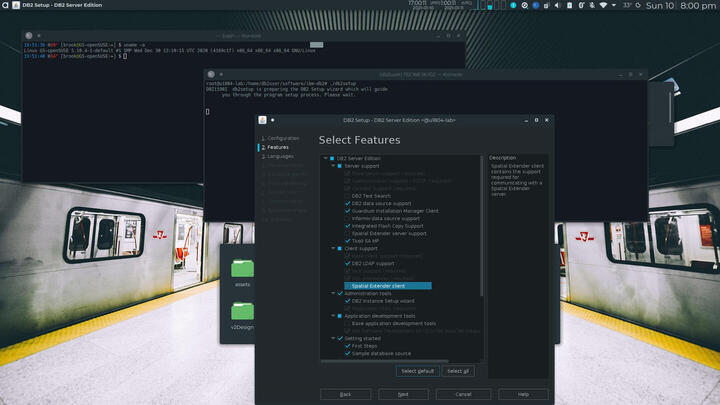Click the feature tree vertical scrollbar
This screenshot has width=720, height=405.
(x=482, y=226)
